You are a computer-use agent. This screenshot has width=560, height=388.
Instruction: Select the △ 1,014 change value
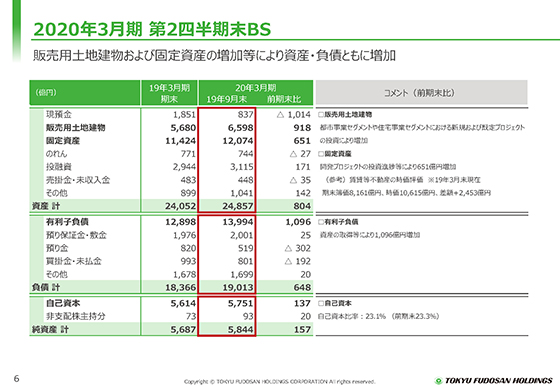(294, 115)
